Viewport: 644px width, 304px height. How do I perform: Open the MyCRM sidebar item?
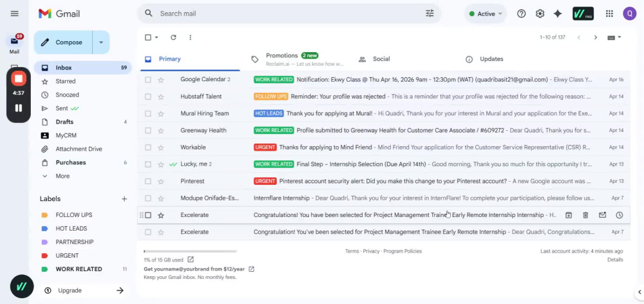(x=66, y=135)
